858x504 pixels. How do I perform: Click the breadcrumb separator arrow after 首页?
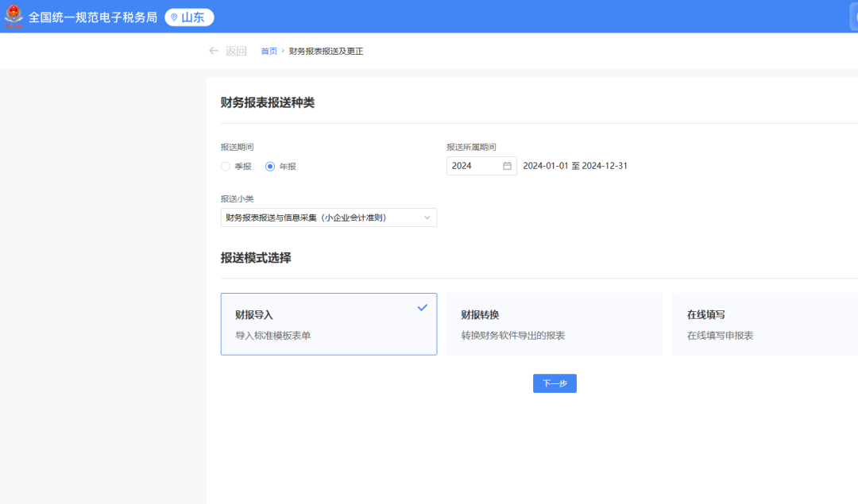(x=283, y=50)
